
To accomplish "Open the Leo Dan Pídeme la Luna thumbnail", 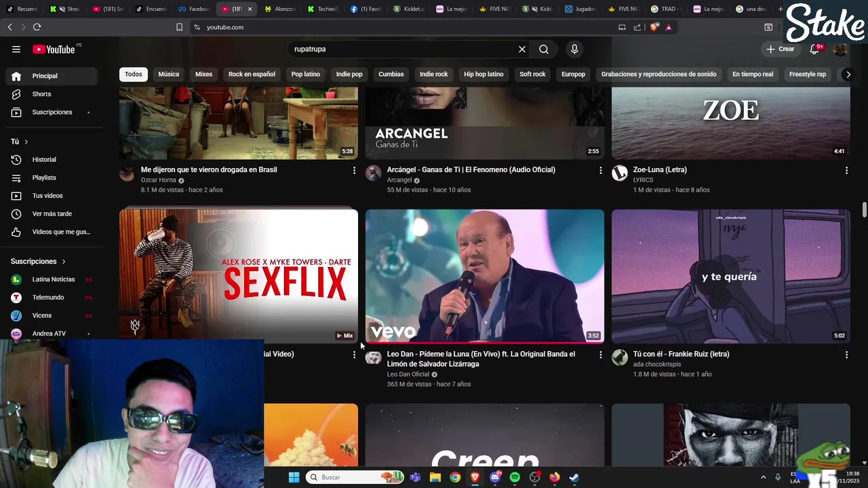I will point(485,276).
